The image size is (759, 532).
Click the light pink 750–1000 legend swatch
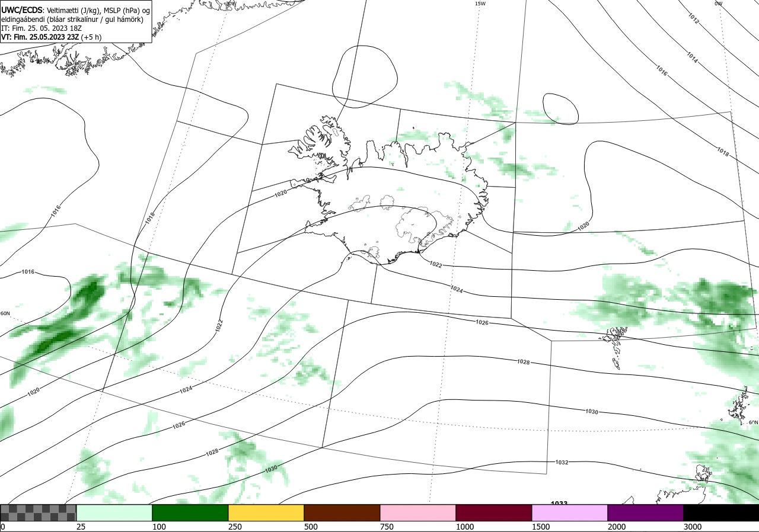[x=418, y=512]
